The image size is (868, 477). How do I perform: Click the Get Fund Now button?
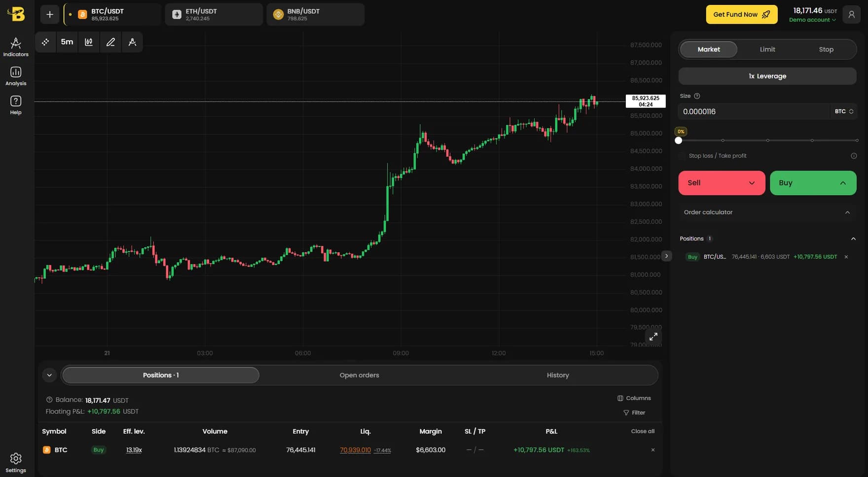click(x=742, y=14)
